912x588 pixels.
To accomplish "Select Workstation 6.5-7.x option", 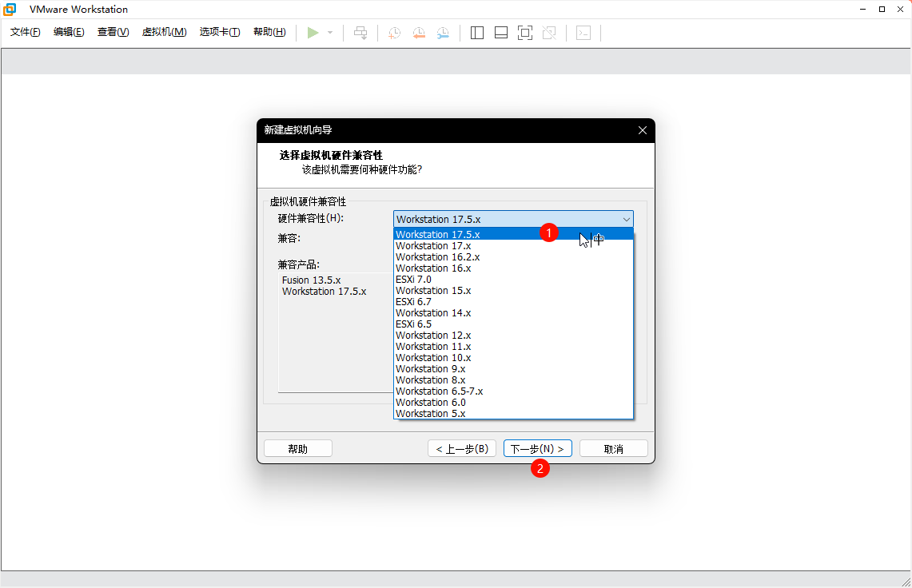I will [x=513, y=391].
